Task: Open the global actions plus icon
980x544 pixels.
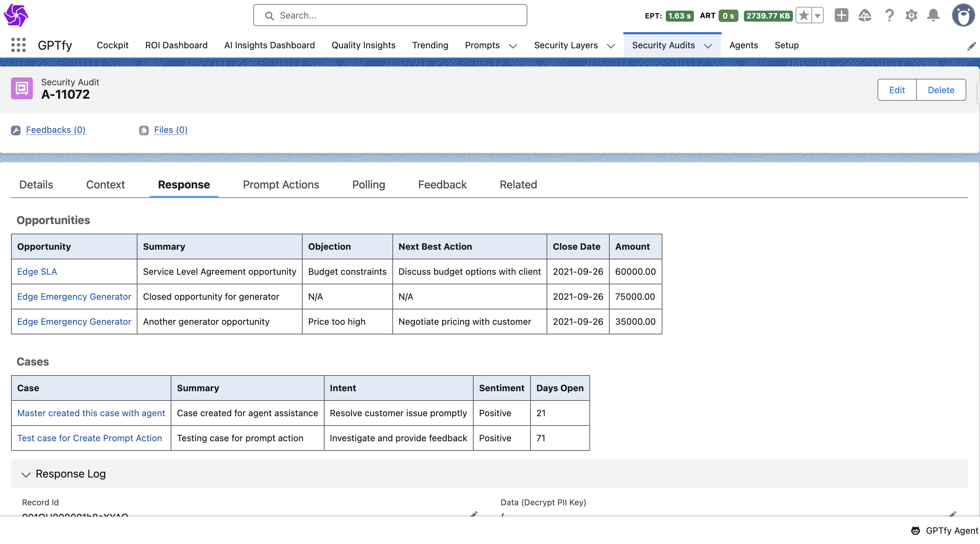Action: tap(841, 16)
